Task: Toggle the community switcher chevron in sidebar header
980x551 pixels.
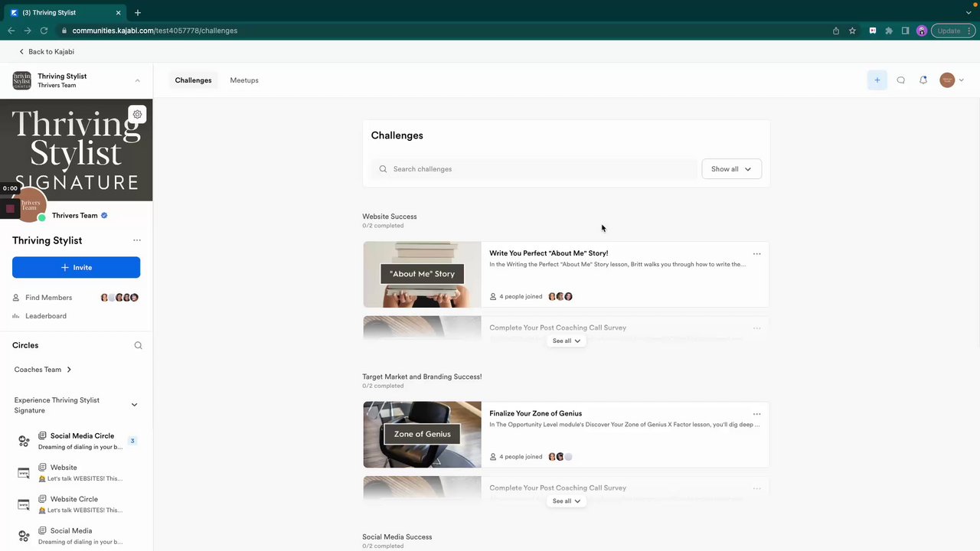Action: (137, 80)
